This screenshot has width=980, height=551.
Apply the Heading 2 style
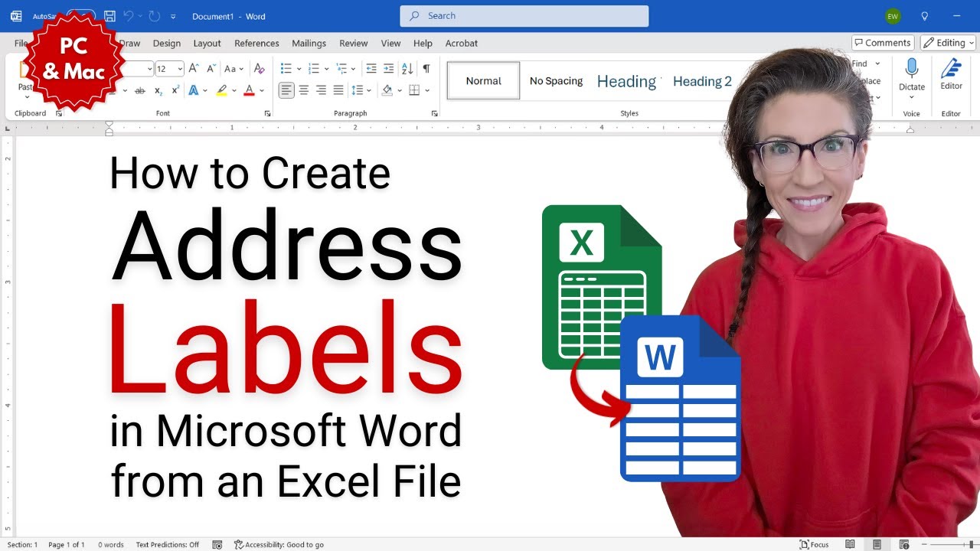click(702, 81)
